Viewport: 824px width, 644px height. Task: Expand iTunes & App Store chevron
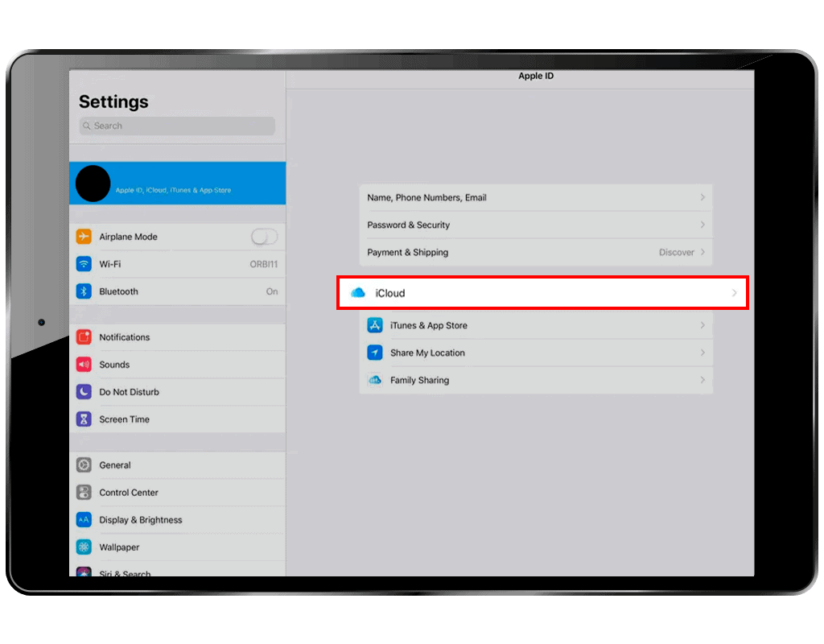702,325
